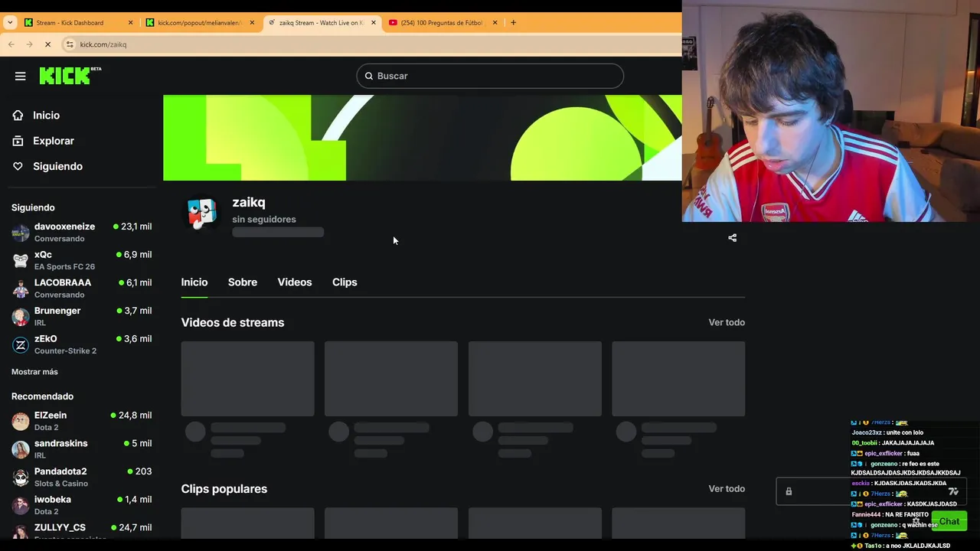Click ElZeein's avatar in Recomendado
980x551 pixels.
[21, 421]
